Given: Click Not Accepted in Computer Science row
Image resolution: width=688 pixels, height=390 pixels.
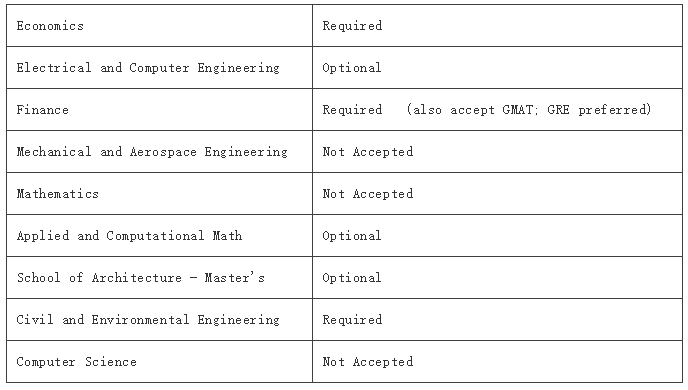Looking at the screenshot, I should point(368,362).
